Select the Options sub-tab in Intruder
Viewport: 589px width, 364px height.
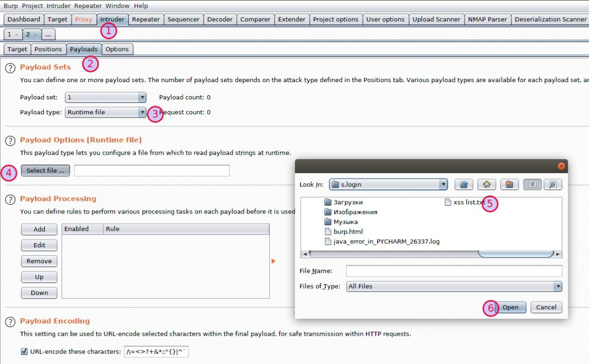point(117,49)
